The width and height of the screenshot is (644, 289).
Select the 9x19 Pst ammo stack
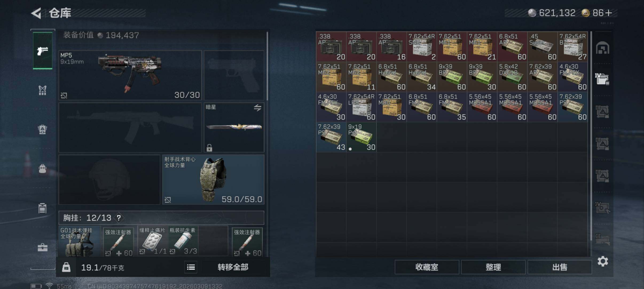[361, 137]
